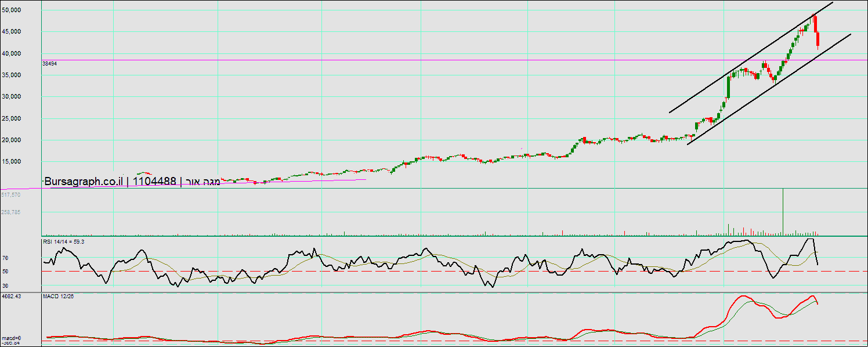
Task: Select the lower trend channel line
Action: pos(769,89)
